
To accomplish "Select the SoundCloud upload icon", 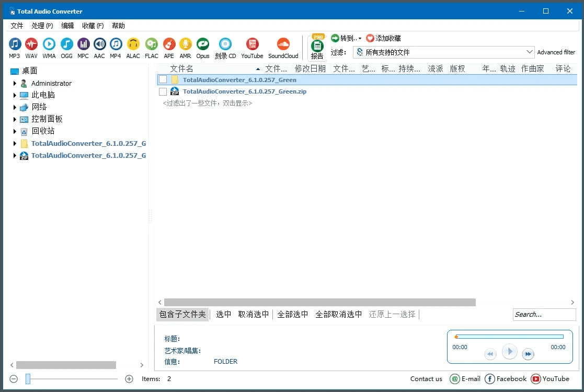I will 283,44.
